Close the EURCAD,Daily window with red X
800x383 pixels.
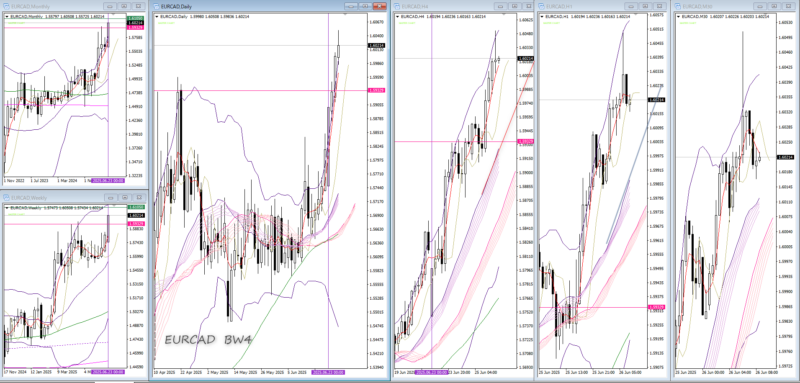[x=379, y=6]
